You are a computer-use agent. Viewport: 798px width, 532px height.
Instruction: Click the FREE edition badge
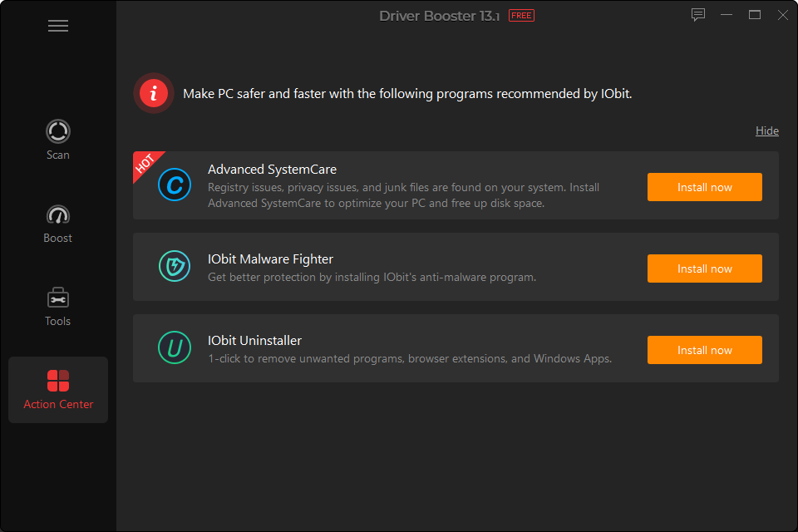pos(521,16)
